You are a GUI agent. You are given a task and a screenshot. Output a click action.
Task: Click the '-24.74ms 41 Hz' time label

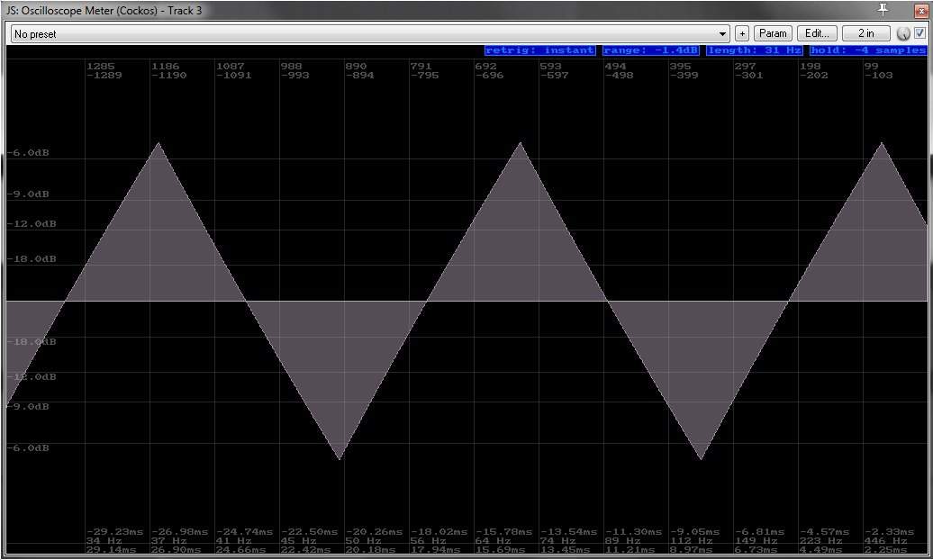[245, 537]
